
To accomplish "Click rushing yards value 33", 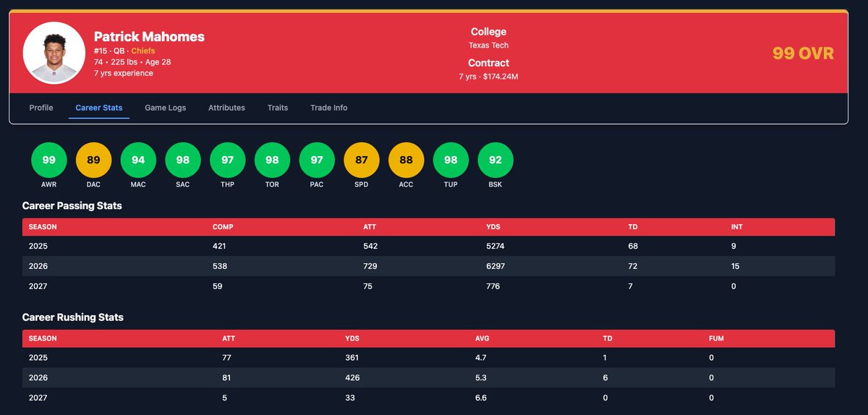I will tap(352, 397).
